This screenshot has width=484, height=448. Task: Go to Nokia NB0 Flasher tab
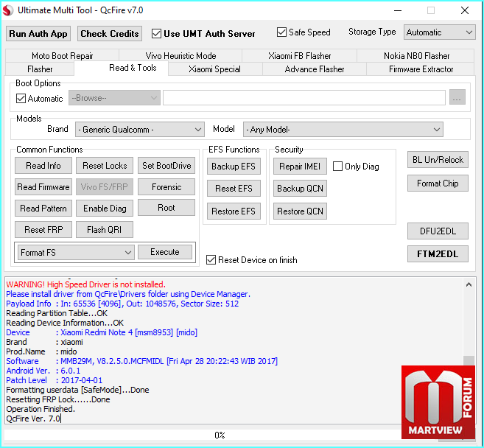(416, 55)
